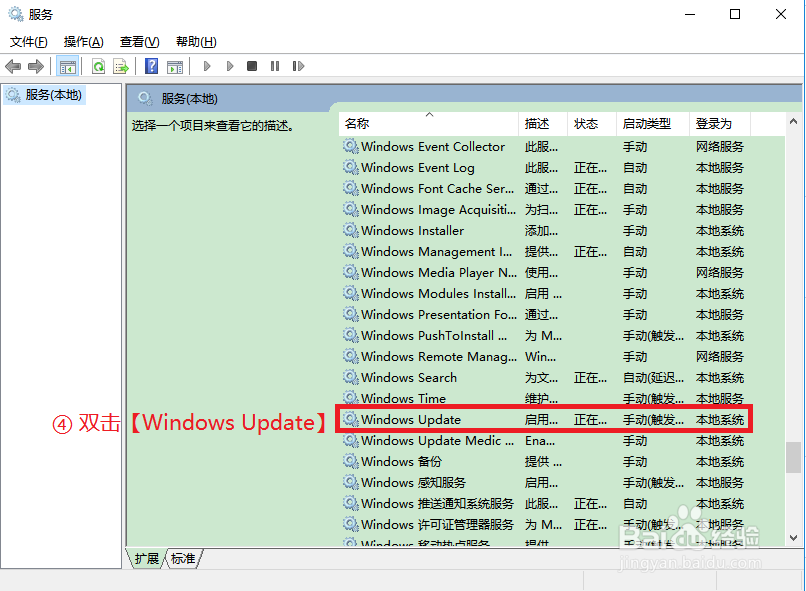Viewport: 806px width, 591px height.
Task: Click the Pause service icon
Action: (x=275, y=66)
